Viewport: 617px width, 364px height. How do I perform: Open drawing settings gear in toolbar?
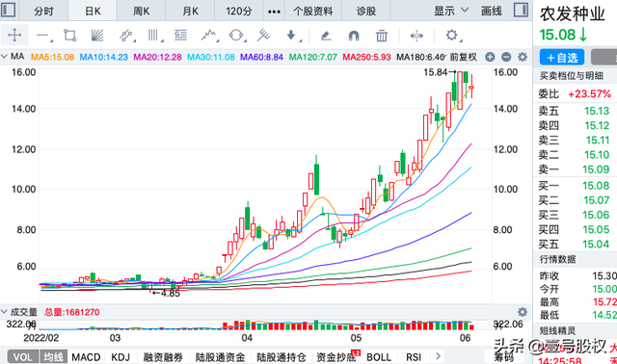[x=452, y=36]
